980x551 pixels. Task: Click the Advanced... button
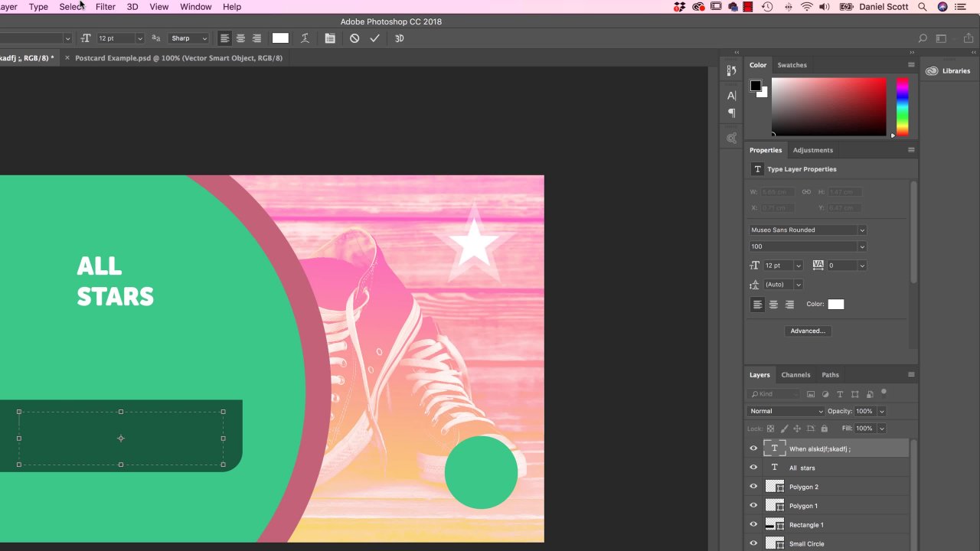[x=808, y=331]
